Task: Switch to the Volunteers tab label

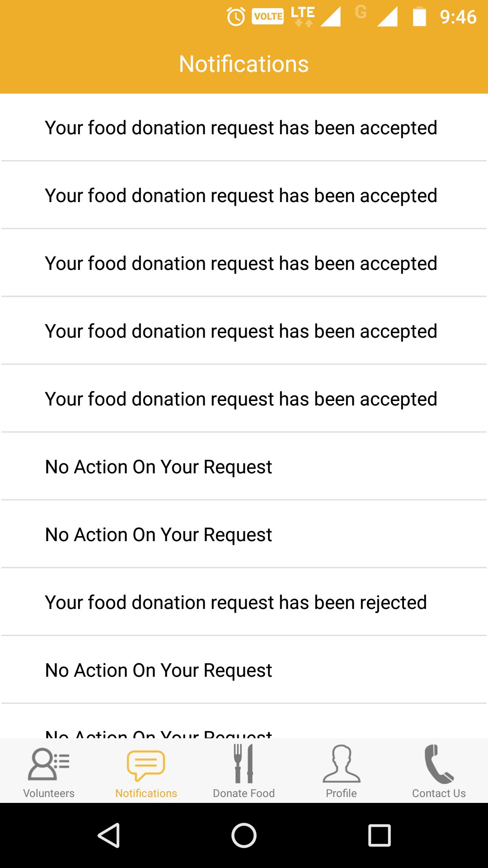Action: (x=49, y=793)
